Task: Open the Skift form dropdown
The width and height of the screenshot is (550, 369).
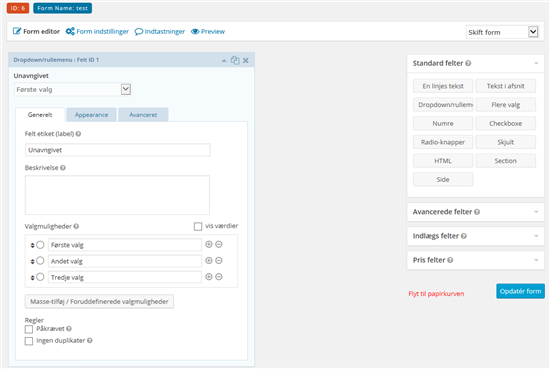Action: [x=502, y=32]
